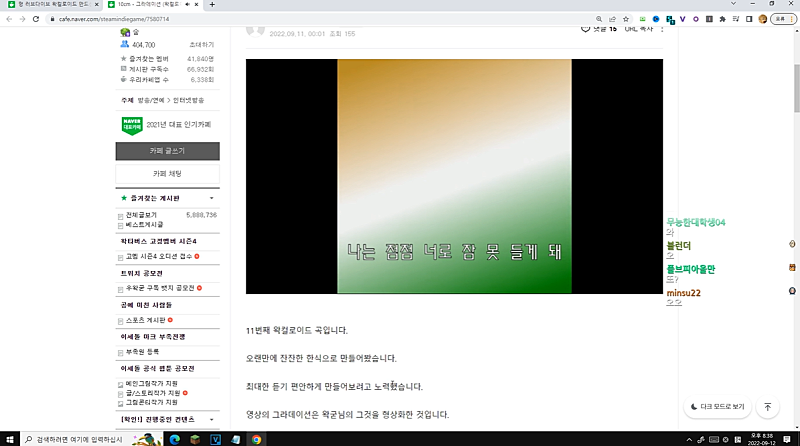Click chat user minsu22

tap(683, 293)
